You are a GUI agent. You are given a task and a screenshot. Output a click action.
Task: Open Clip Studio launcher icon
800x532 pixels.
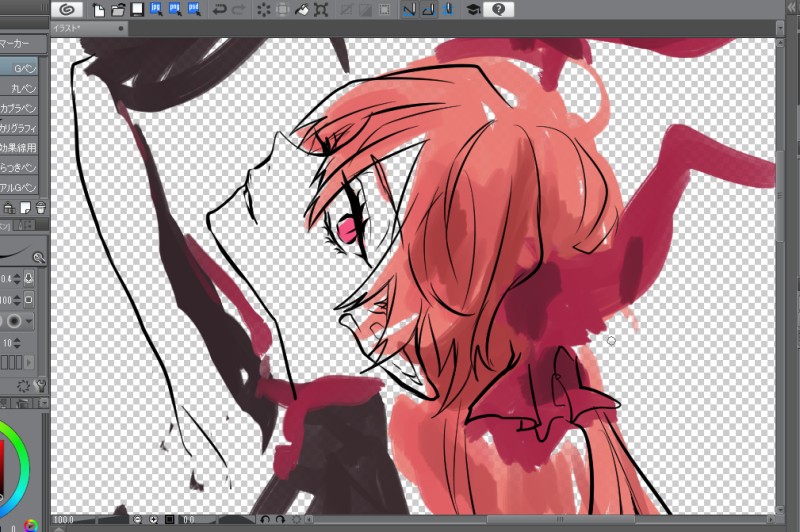point(66,9)
